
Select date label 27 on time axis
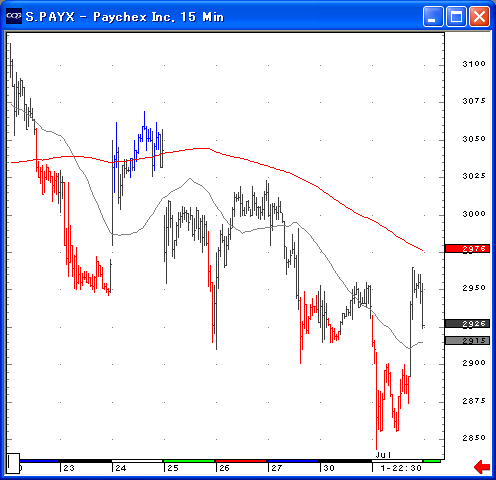pyautogui.click(x=277, y=468)
